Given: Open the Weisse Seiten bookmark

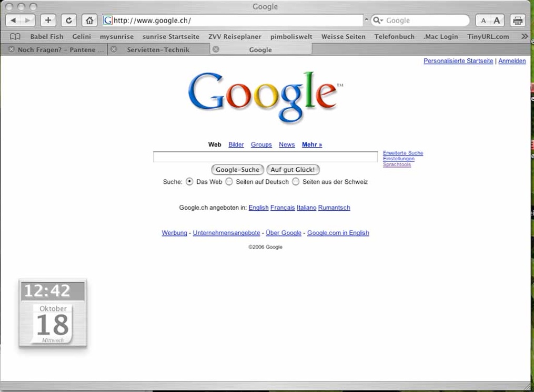Looking at the screenshot, I should (343, 36).
